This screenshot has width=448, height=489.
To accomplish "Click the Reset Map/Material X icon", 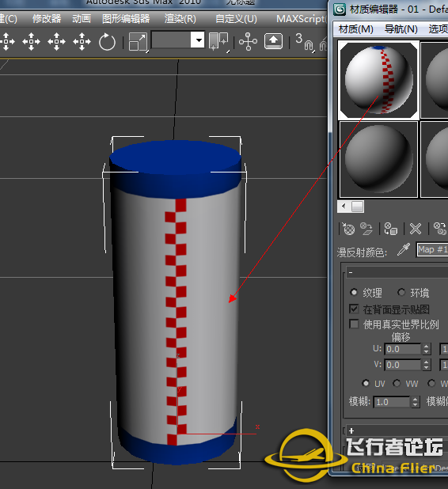I will tap(416, 229).
